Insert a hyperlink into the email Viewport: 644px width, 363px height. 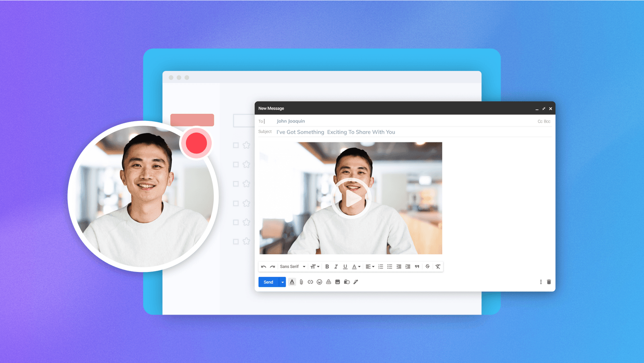click(x=310, y=282)
